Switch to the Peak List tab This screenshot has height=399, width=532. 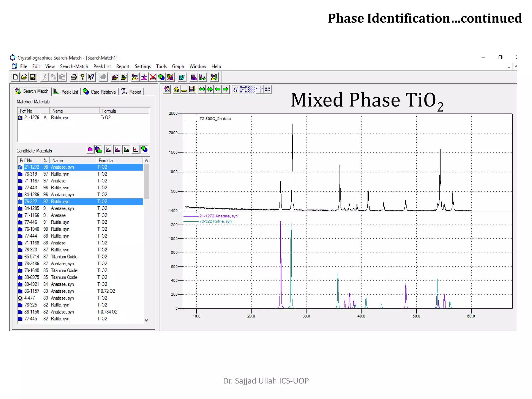click(x=66, y=92)
